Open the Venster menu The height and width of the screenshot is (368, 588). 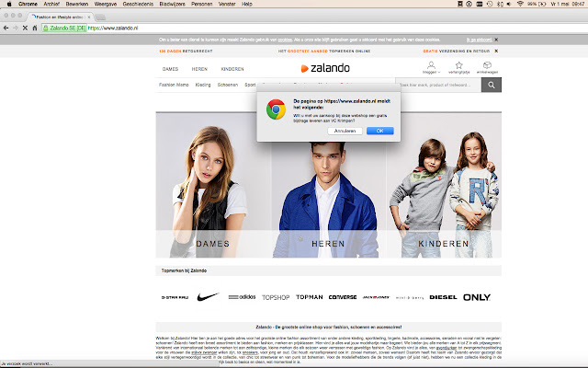227,4
